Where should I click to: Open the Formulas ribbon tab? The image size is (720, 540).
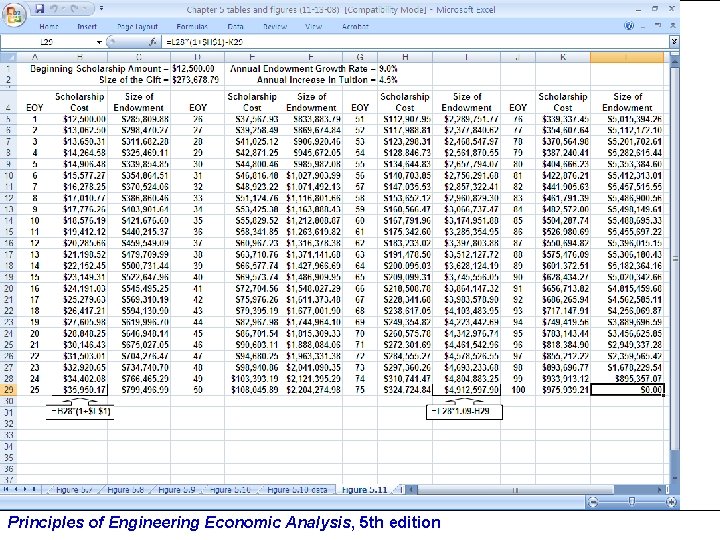pos(192,27)
